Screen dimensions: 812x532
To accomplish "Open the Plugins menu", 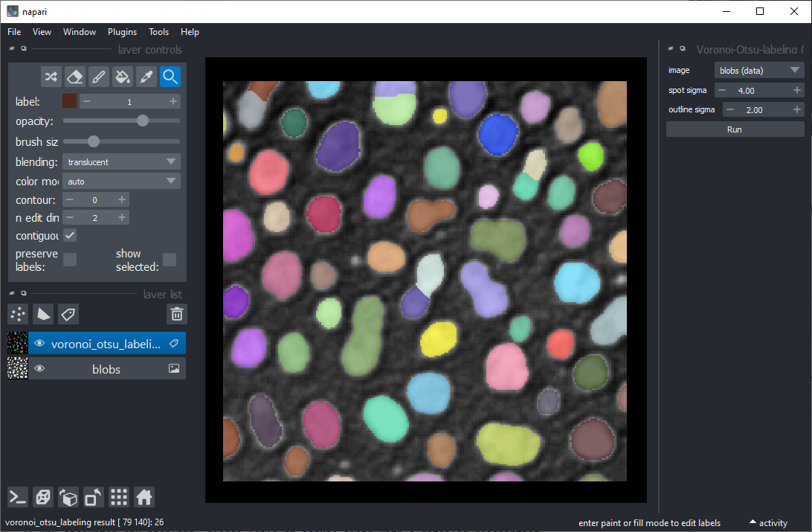I will point(122,32).
